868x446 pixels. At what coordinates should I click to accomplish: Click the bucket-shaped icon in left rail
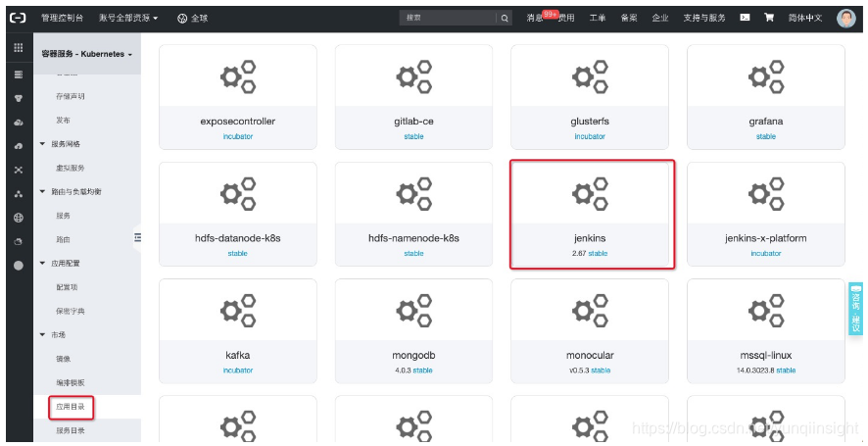[x=19, y=241]
